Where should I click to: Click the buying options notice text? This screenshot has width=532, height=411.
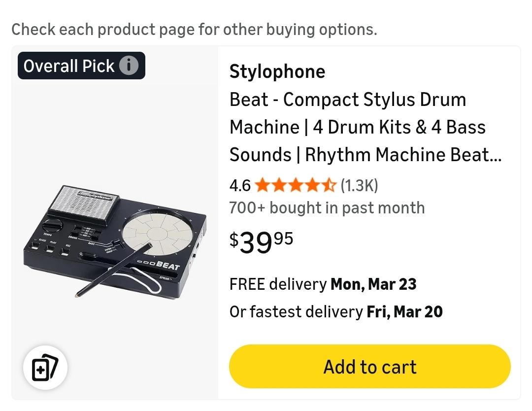pos(194,30)
